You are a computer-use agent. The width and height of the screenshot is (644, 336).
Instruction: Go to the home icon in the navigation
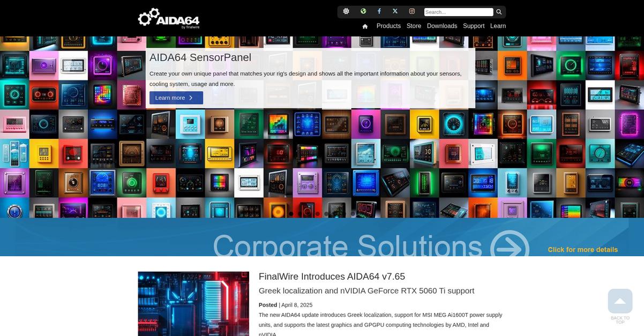click(365, 26)
